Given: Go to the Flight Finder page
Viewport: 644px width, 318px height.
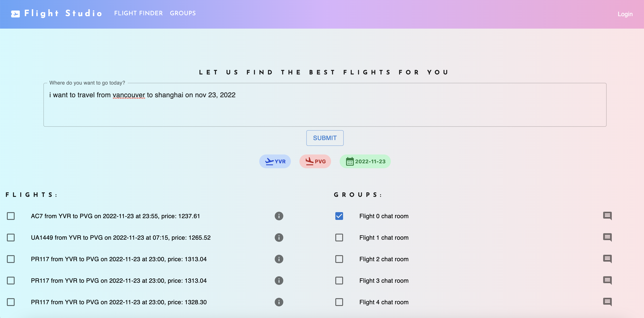Looking at the screenshot, I should click(x=138, y=13).
